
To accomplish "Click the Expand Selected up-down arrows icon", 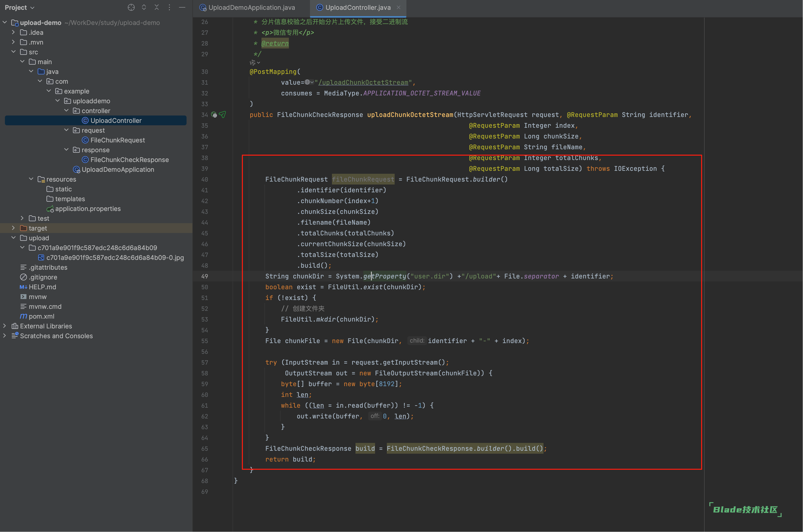I will (x=144, y=7).
